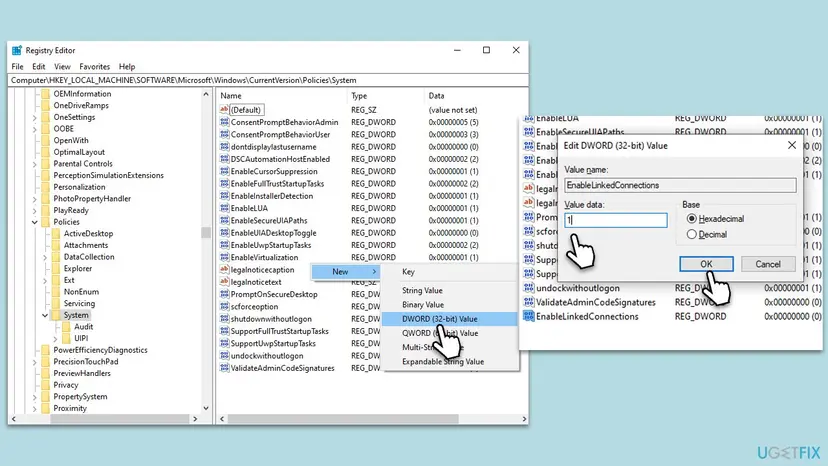Click the DWORD icon next to PromptOnSecureDesktop

[x=224, y=294]
